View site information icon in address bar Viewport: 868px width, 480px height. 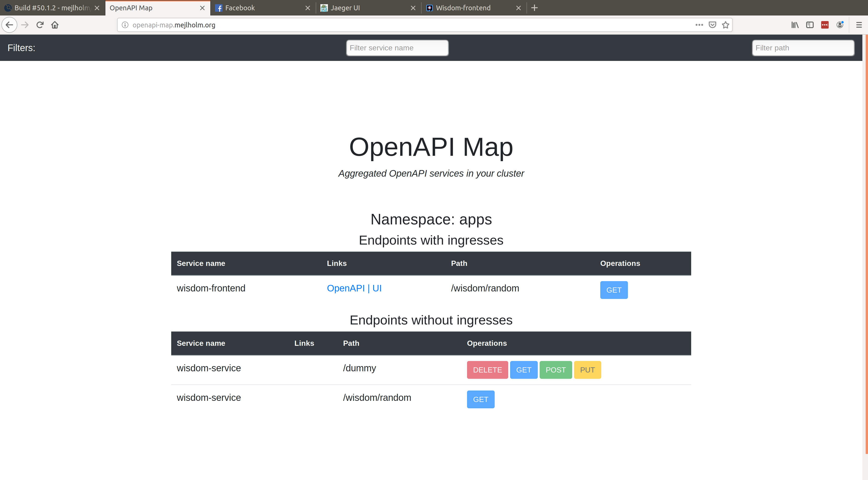coord(125,25)
